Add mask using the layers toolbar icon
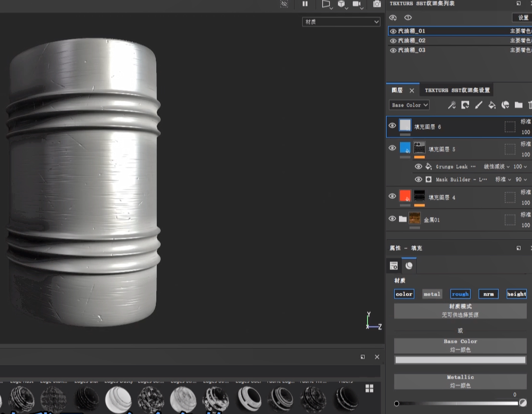 465,105
